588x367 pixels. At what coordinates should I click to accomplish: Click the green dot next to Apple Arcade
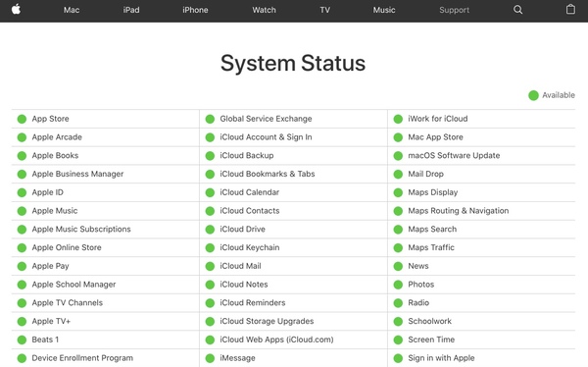[22, 137]
